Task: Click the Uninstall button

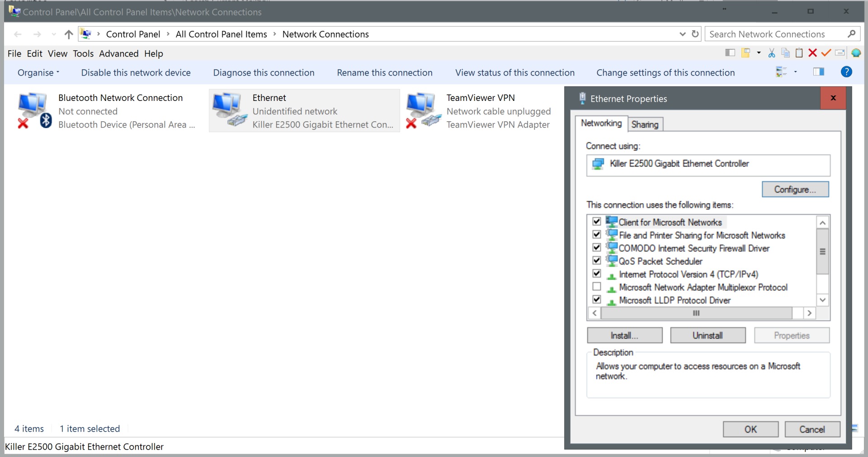Action: (x=708, y=335)
